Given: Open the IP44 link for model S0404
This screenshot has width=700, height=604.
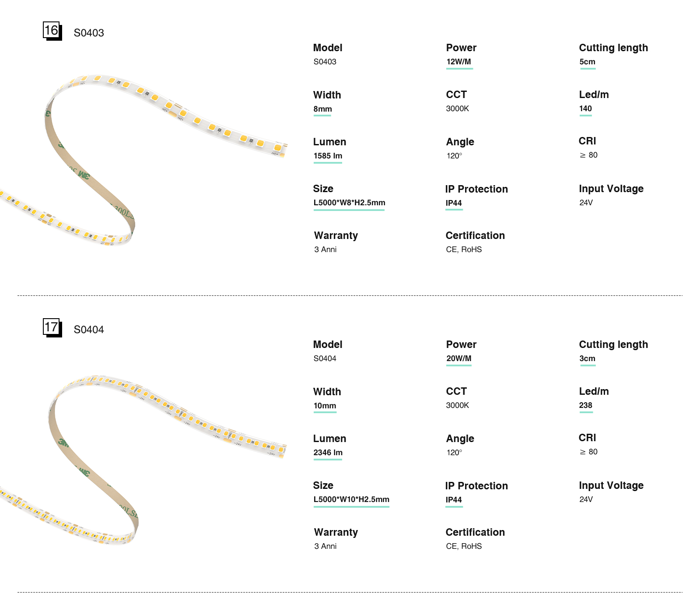Looking at the screenshot, I should [x=454, y=500].
